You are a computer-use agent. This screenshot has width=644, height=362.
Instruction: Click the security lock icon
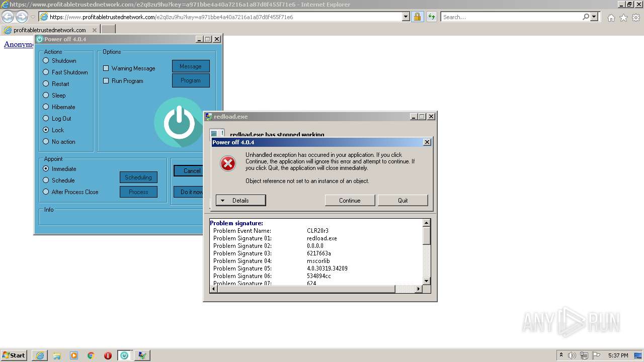[x=417, y=17]
